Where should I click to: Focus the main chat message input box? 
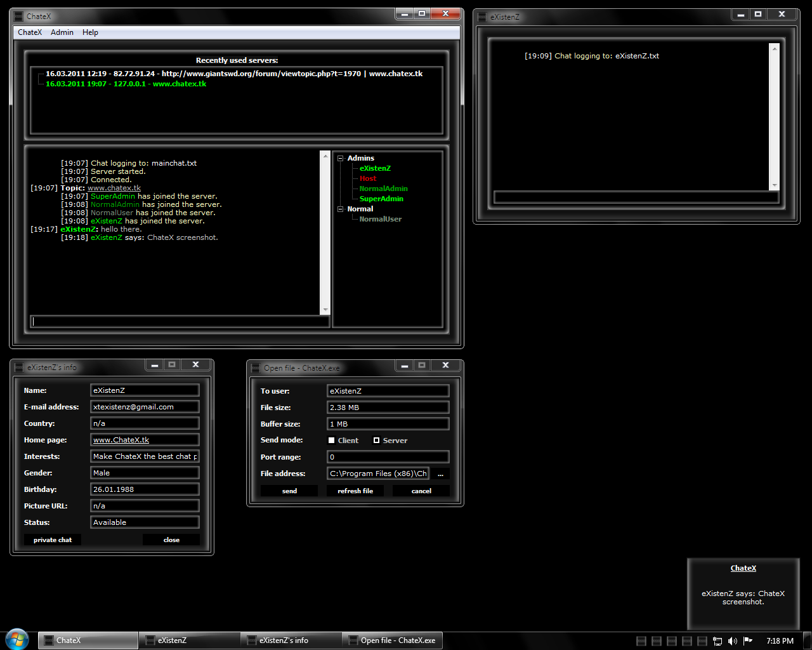point(180,321)
